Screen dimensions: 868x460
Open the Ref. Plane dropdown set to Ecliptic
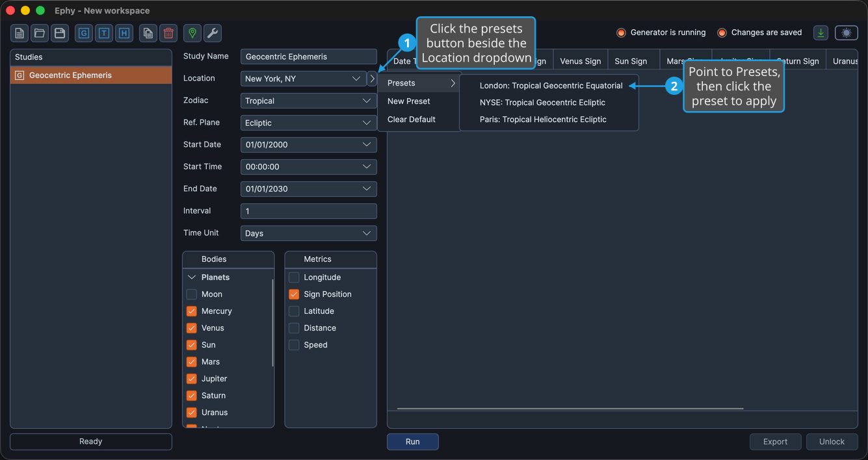click(x=308, y=123)
